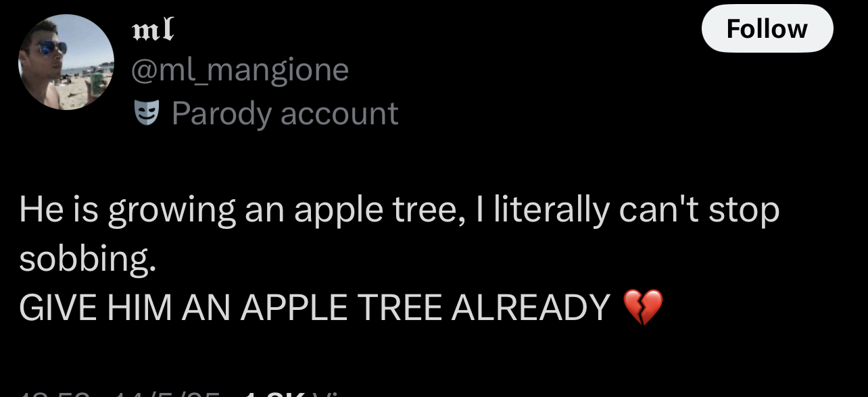Click "He is growing" at the tweet start

(127, 211)
